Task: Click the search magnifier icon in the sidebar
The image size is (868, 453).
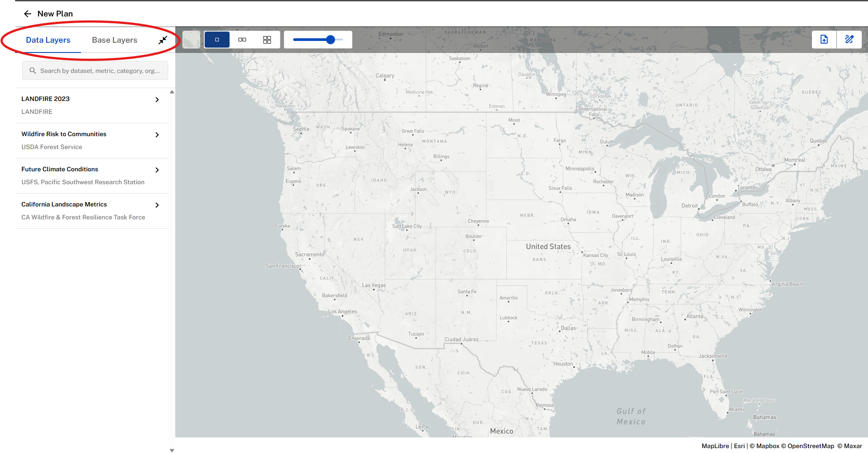Action: (33, 70)
